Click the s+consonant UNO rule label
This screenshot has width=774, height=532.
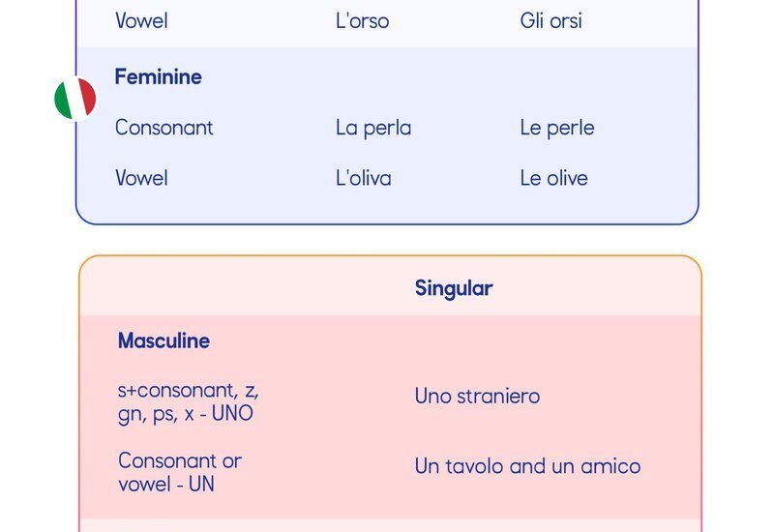pyautogui.click(x=188, y=402)
